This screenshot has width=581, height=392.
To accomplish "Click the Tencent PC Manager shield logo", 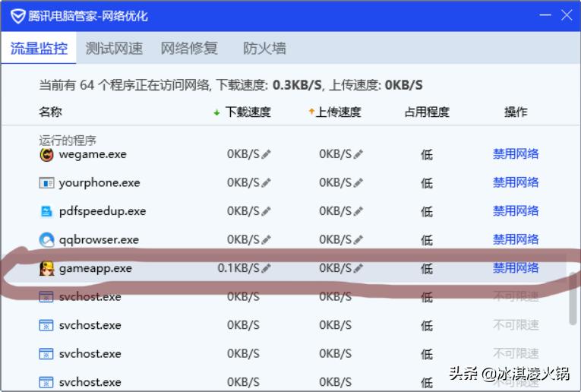I will [x=17, y=16].
